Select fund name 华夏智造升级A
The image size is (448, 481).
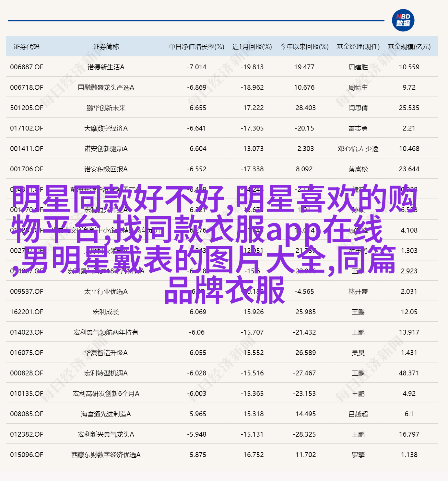pyautogui.click(x=106, y=353)
